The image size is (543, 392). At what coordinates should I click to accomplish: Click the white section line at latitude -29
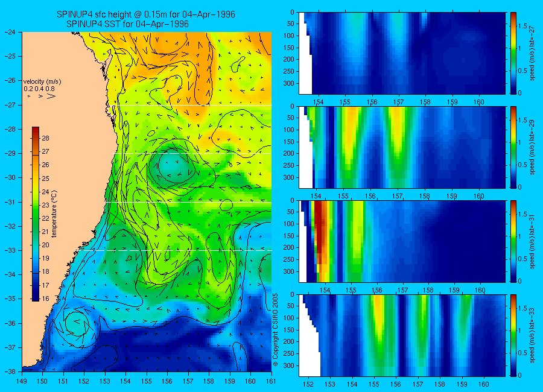coord(193,153)
